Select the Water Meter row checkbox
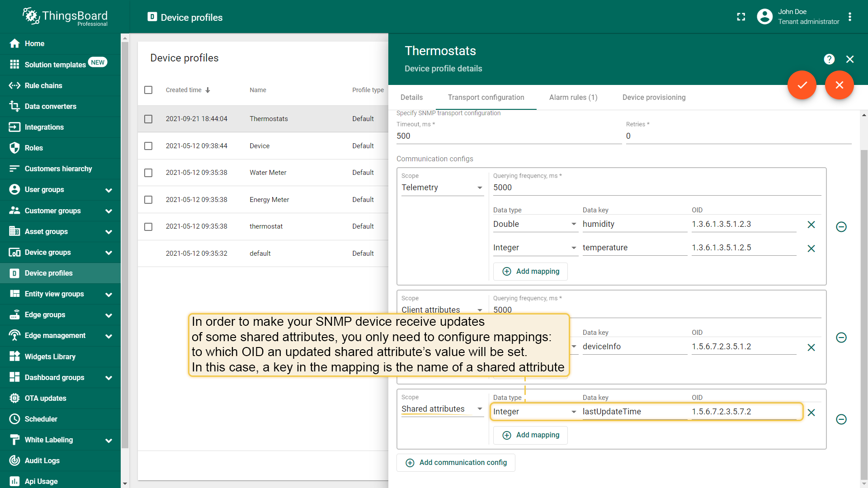Screen dimensions: 868x488 pos(148,173)
